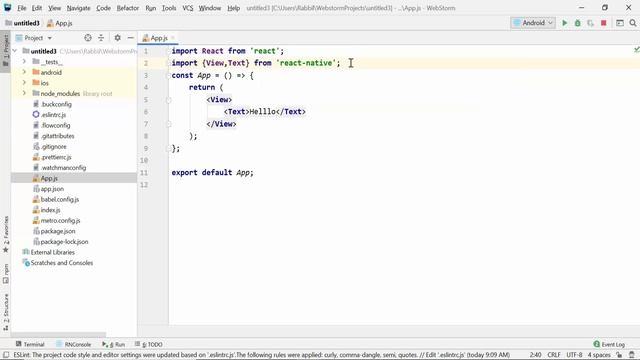
Task: Open the Run tool window
Action: click(114, 344)
